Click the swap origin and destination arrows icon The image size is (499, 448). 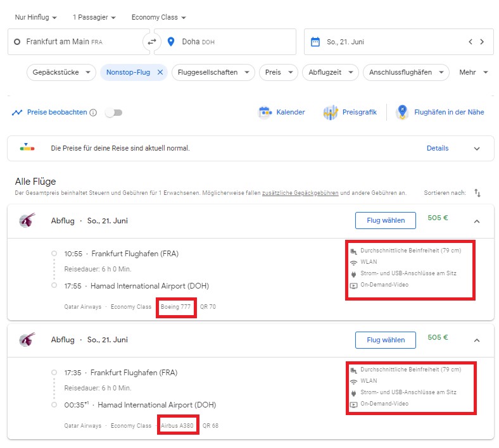(x=151, y=42)
